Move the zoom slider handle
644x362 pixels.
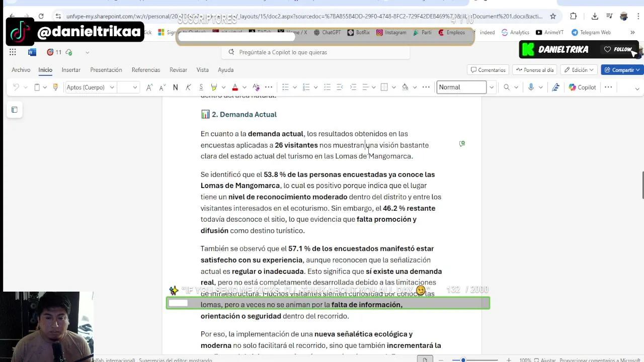463,360
